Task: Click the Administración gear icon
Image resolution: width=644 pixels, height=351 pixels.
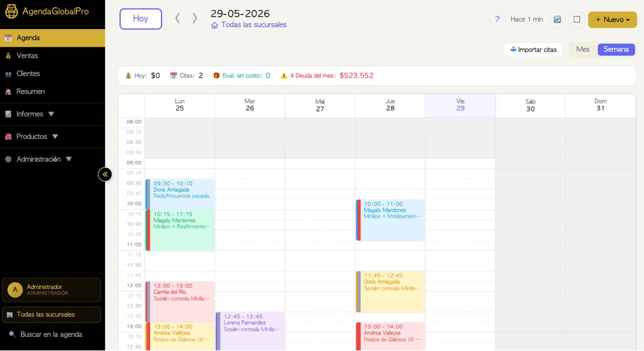Action: (x=8, y=159)
